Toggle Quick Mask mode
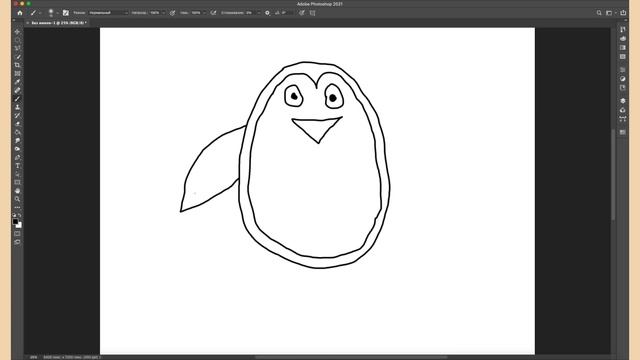 (17, 233)
